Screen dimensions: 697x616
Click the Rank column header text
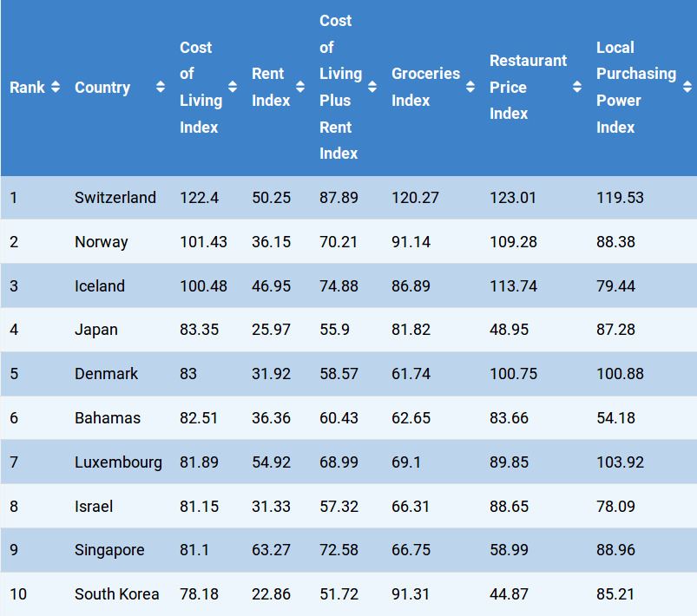(28, 88)
